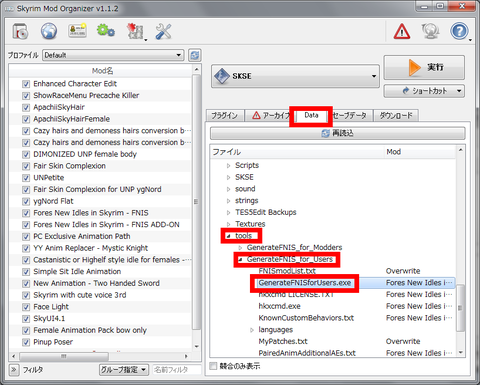
Task: Open Settings wrench and screwdriver icon
Action: click(x=163, y=32)
